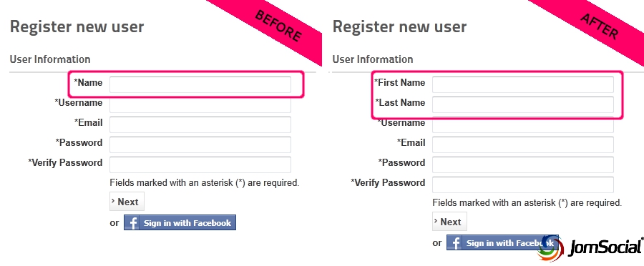This screenshot has width=644, height=266.
Task: Click the Verify Password field in the AFTER form
Action: tap(523, 184)
